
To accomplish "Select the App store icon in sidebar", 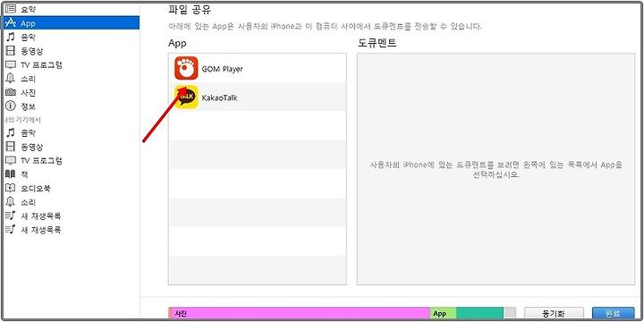I will (x=10, y=22).
